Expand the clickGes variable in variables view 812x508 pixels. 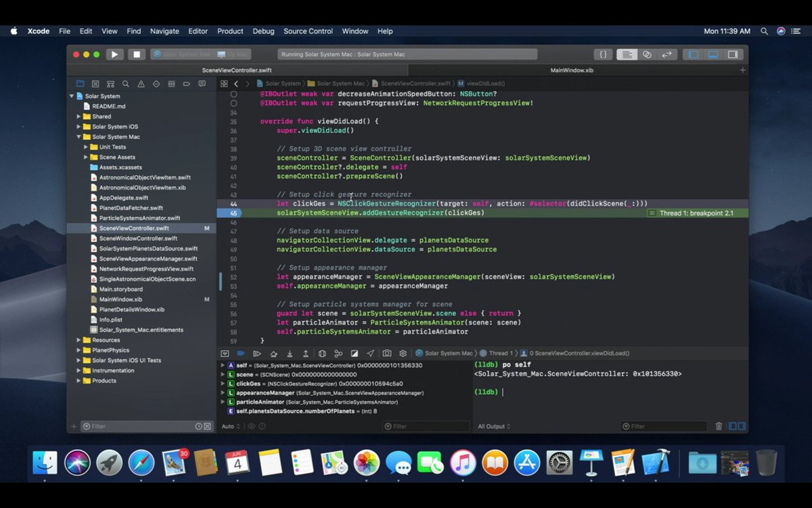(x=223, y=383)
